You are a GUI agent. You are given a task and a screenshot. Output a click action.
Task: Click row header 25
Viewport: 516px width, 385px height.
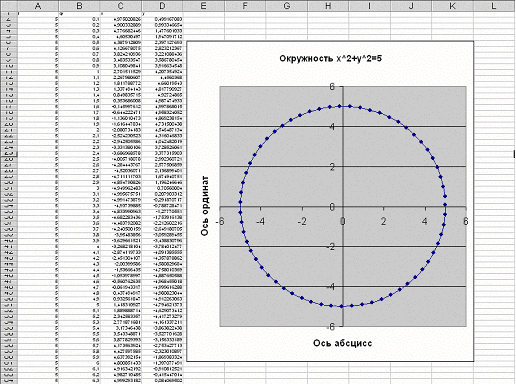coord(9,153)
